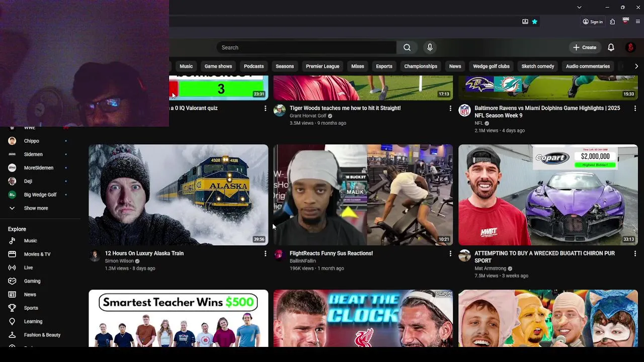Visit Grant Horvat Golf channel name
This screenshot has width=644, height=362.
308,116
